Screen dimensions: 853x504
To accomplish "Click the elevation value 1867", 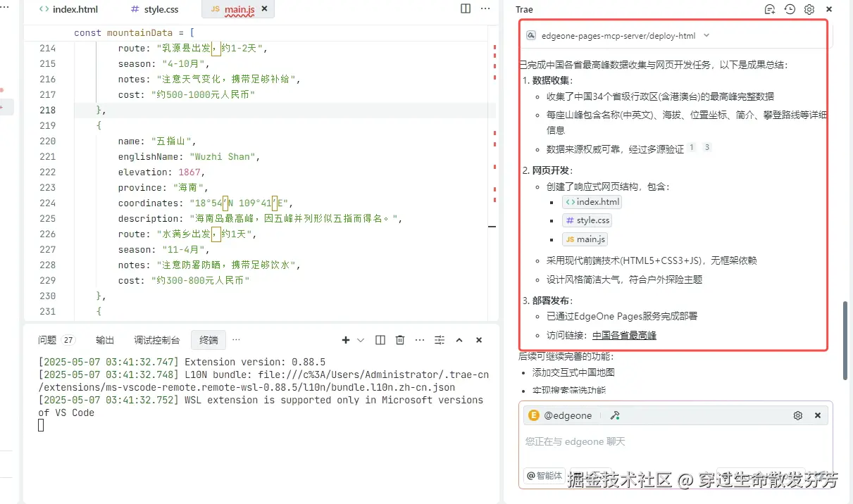I will click(x=191, y=172).
